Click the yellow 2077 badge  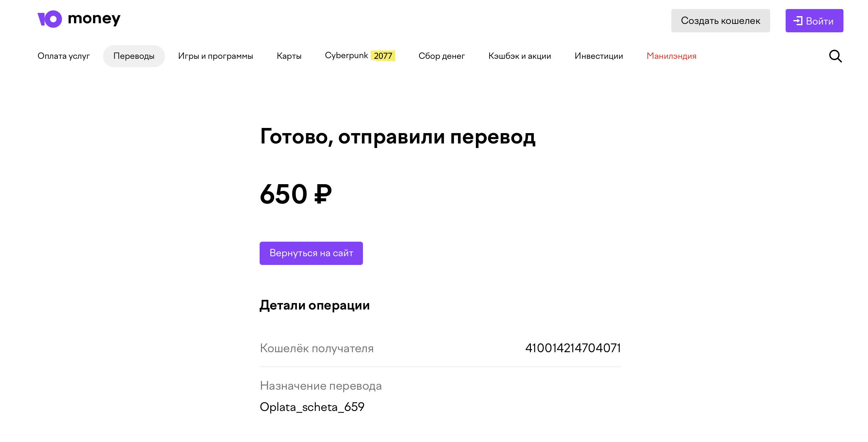coord(383,56)
